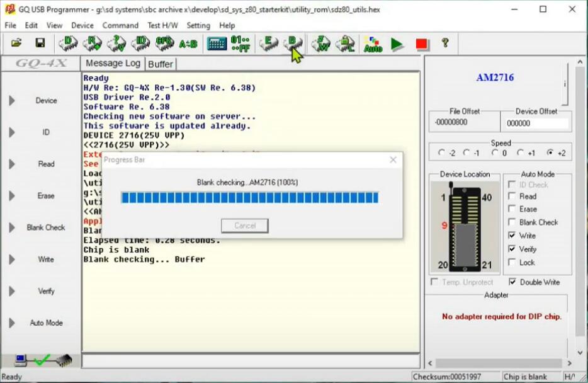
Task: Click the blue blank checking progress bar
Action: 250,197
